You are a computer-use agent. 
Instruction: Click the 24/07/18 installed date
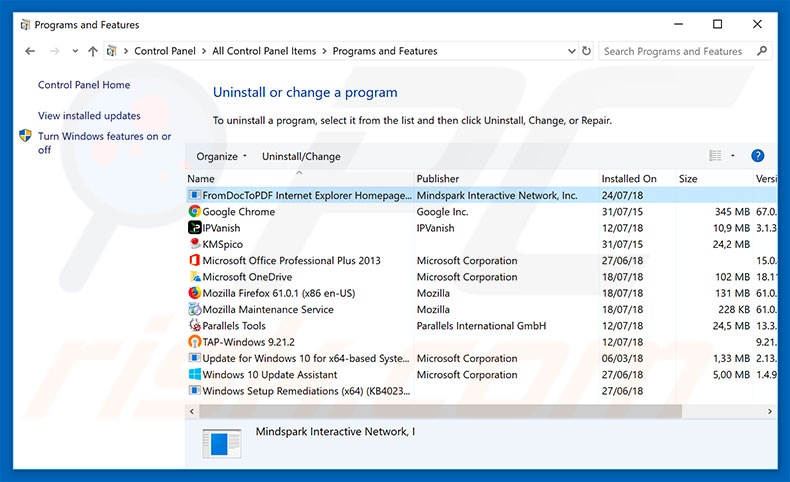[x=622, y=195]
